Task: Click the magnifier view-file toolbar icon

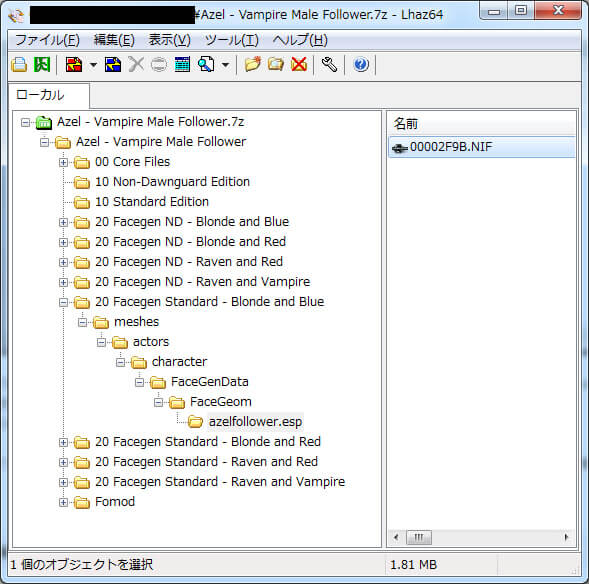Action: click(x=206, y=65)
